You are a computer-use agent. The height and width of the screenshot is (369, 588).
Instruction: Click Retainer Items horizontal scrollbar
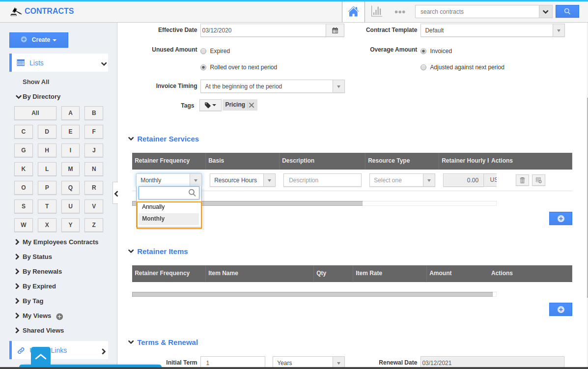(312, 294)
